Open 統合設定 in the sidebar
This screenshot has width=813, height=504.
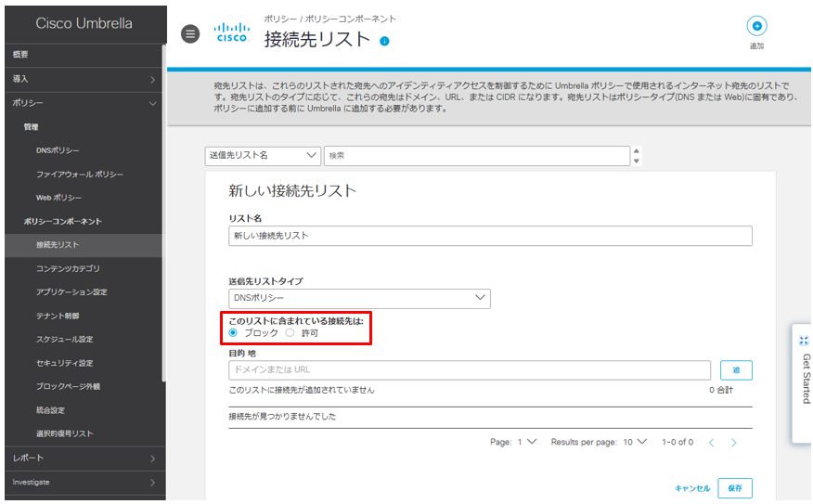pyautogui.click(x=50, y=410)
